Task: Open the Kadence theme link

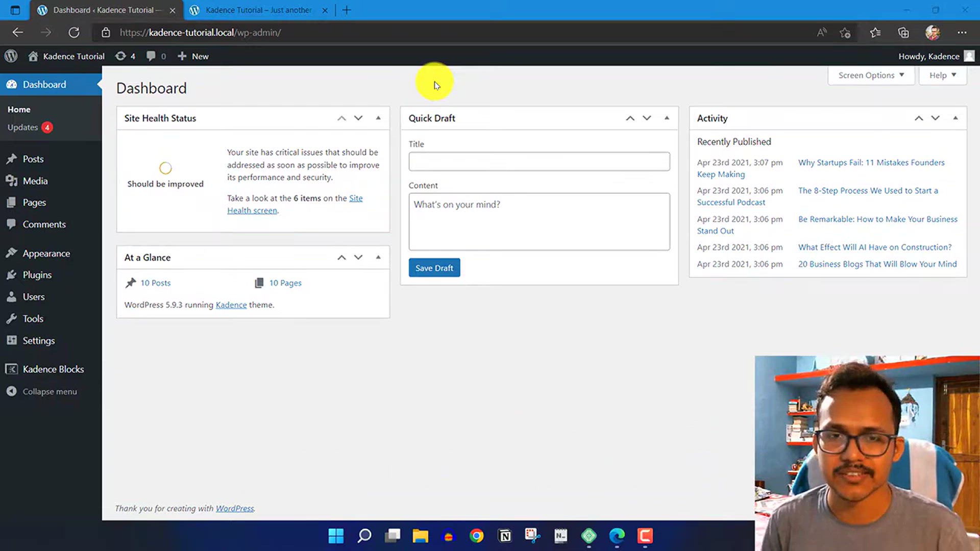Action: tap(231, 305)
